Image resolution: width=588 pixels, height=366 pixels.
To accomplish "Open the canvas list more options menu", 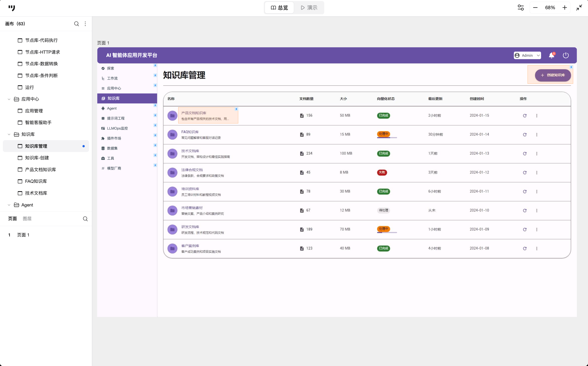I will [x=85, y=24].
